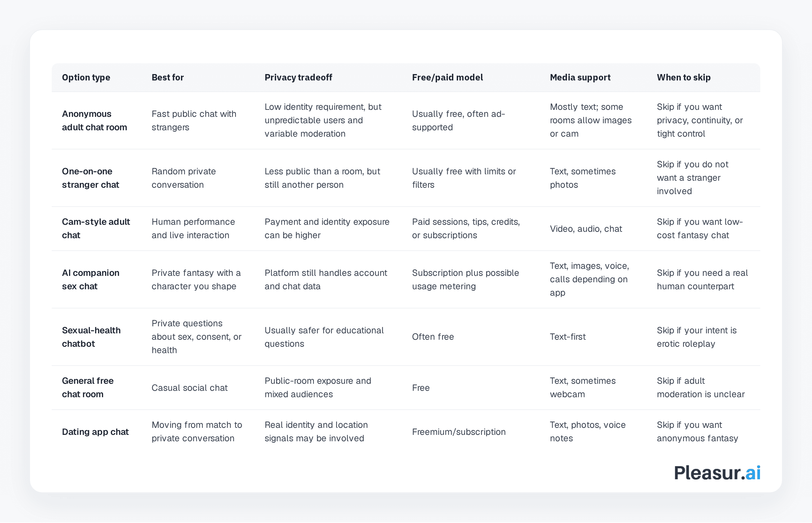This screenshot has width=812, height=523.
Task: Click the Privacy tradeoff column header
Action: pos(298,78)
